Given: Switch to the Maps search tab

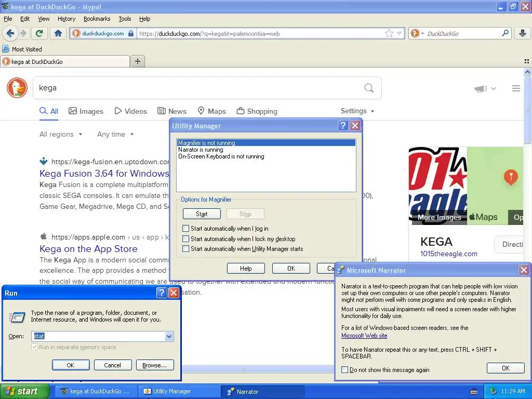Looking at the screenshot, I should (212, 111).
